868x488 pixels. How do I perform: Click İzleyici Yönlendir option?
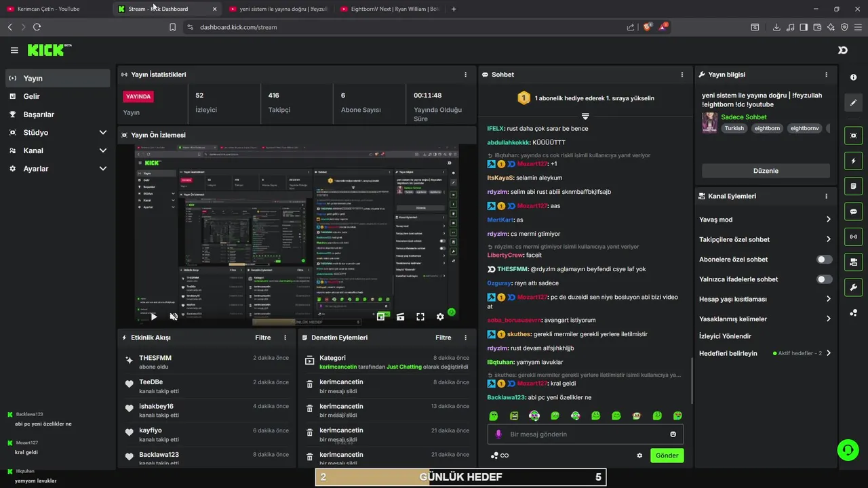[x=725, y=336]
